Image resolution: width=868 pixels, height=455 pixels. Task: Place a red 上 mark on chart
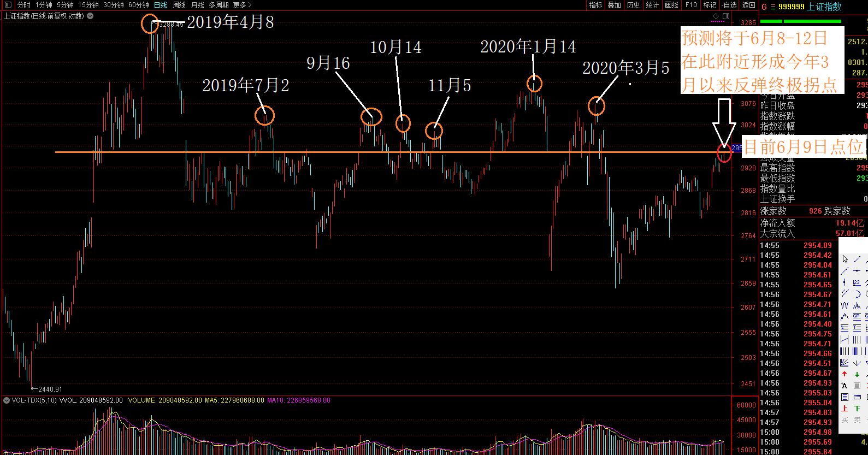tap(845, 408)
